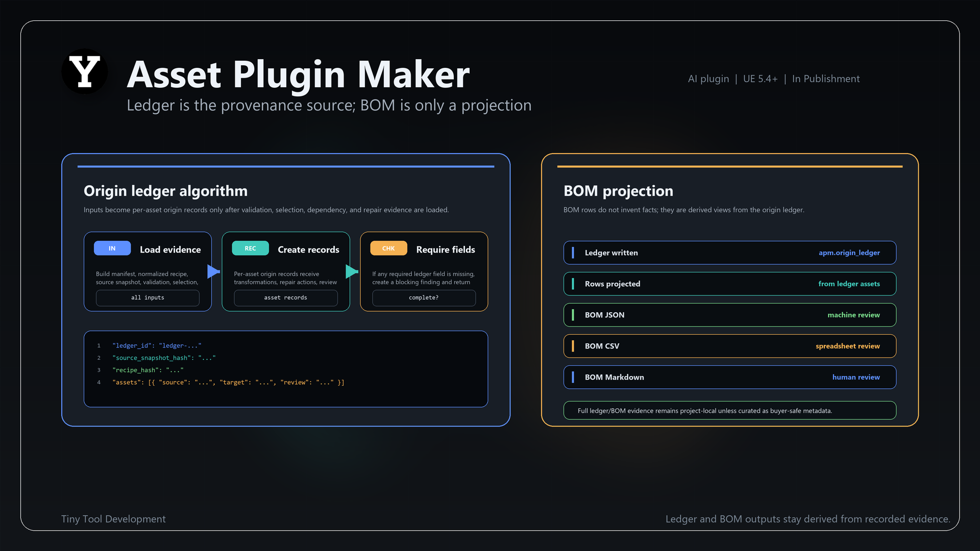The width and height of the screenshot is (980, 551).
Task: Click the Require fields card title
Action: tap(446, 249)
